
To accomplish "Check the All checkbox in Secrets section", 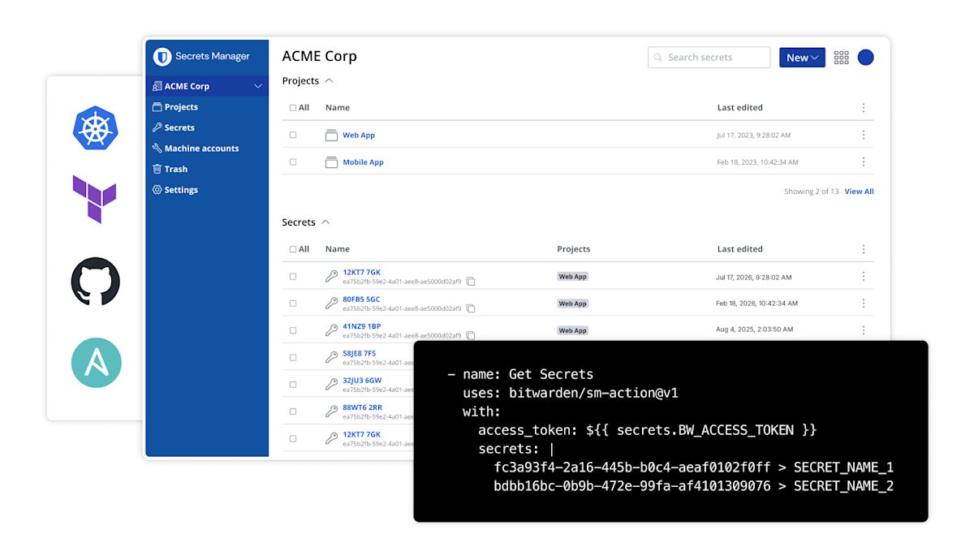I will click(x=293, y=249).
